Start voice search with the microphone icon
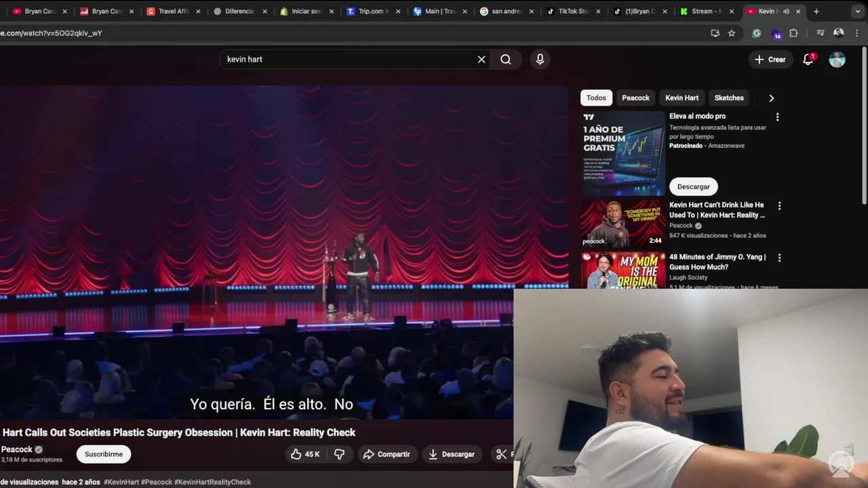The height and width of the screenshot is (488, 868). coord(540,60)
